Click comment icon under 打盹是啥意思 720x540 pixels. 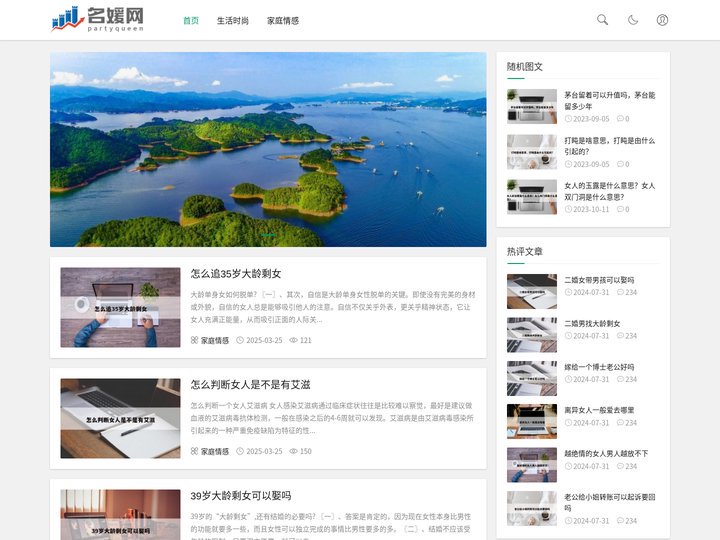click(x=620, y=164)
